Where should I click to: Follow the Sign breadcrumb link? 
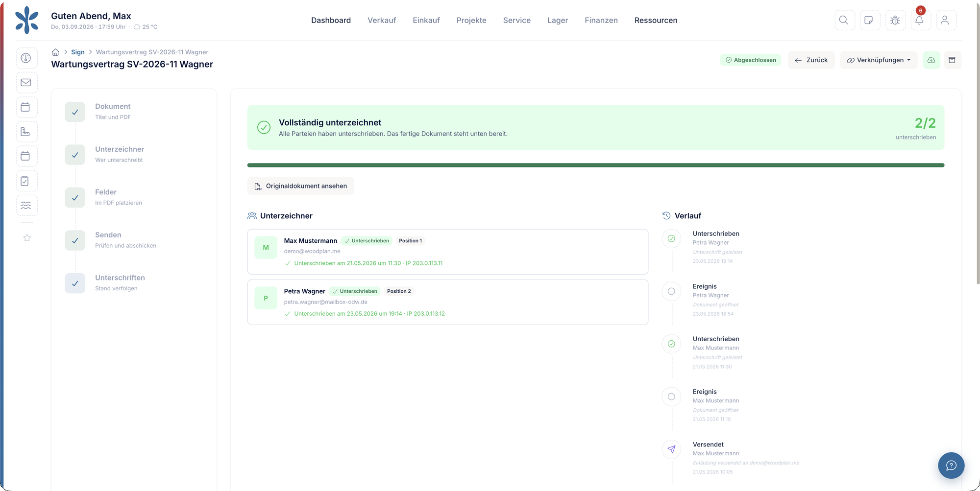[x=78, y=52]
